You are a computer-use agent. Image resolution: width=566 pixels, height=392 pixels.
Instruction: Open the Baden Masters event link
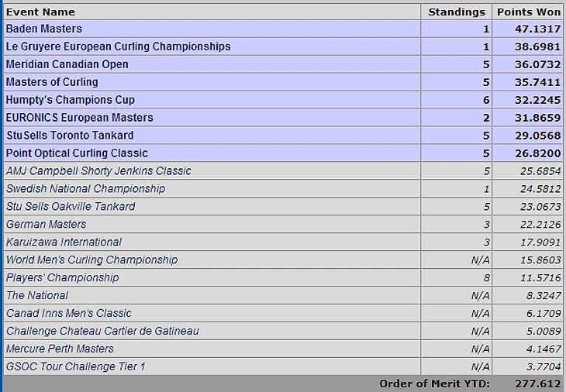(44, 29)
